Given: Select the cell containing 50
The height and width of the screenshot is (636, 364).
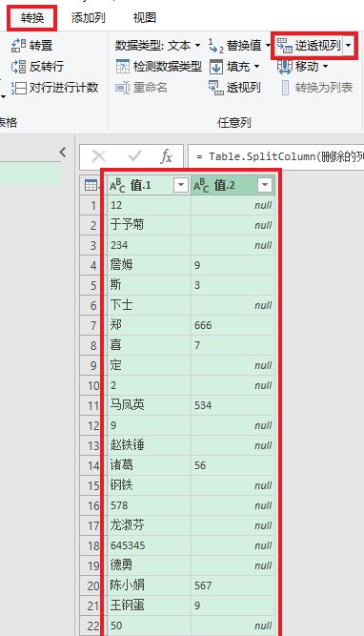Looking at the screenshot, I should 149,626.
